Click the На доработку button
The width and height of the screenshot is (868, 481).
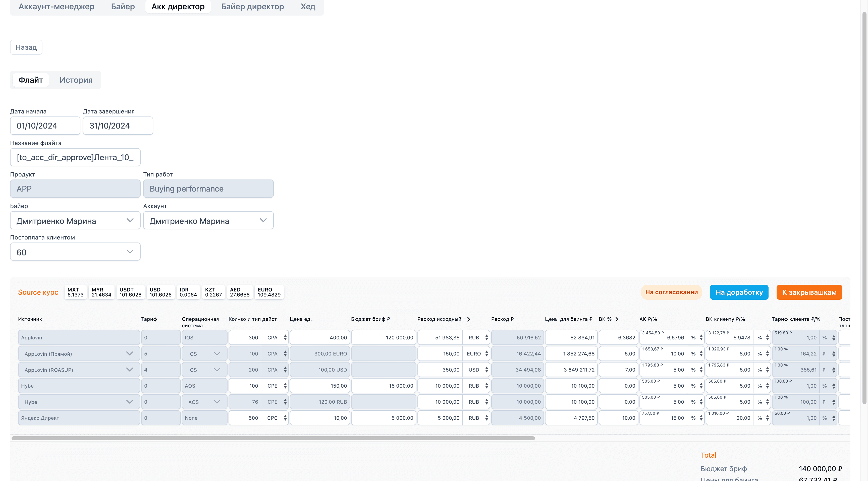pos(739,292)
